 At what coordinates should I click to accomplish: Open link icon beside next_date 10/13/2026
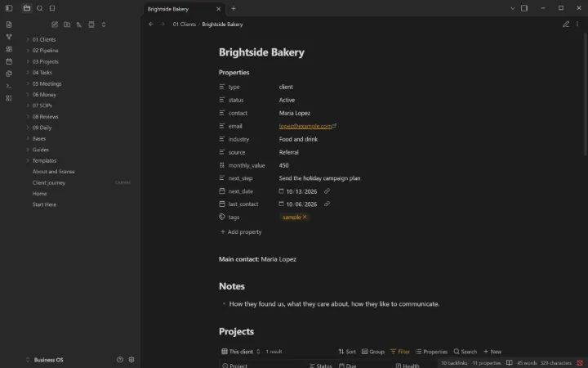pos(327,191)
